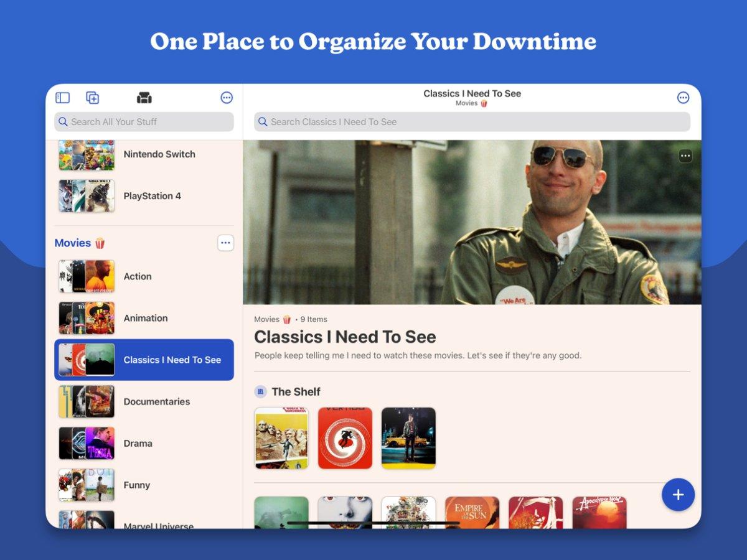Viewport: 747px width, 560px height.
Task: Open the Apocalypse Now poster
Action: [x=599, y=513]
